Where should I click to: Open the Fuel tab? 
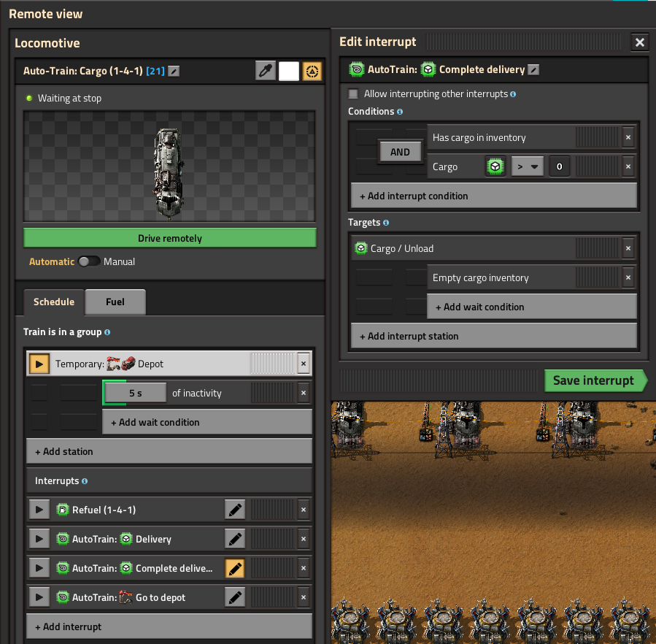[115, 302]
